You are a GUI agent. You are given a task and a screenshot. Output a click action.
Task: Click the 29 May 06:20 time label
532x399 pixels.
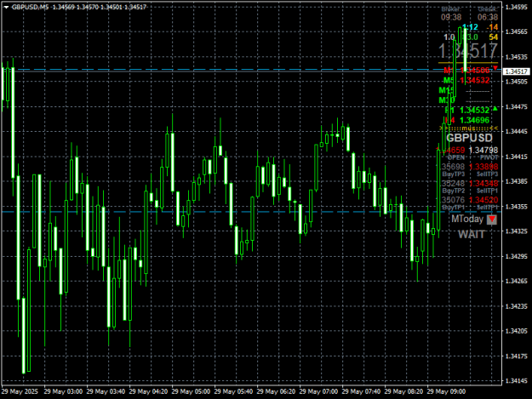[276, 391]
